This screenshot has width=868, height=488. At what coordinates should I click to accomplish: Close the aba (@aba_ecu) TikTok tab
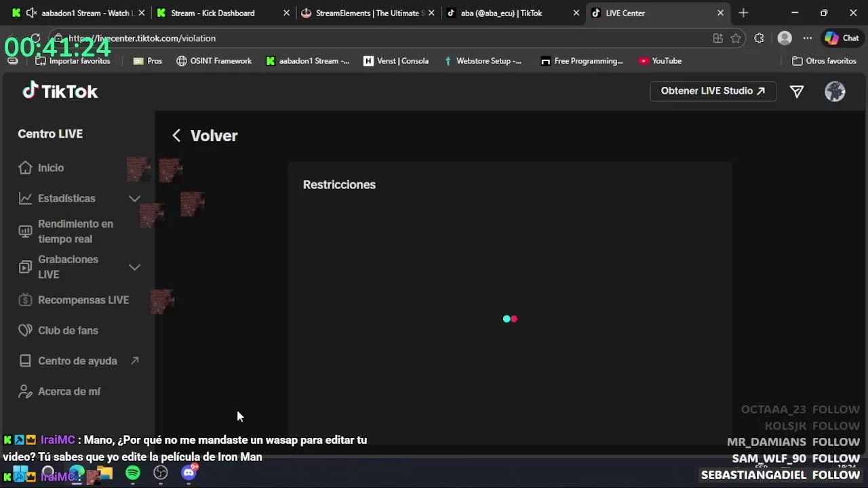click(x=576, y=13)
